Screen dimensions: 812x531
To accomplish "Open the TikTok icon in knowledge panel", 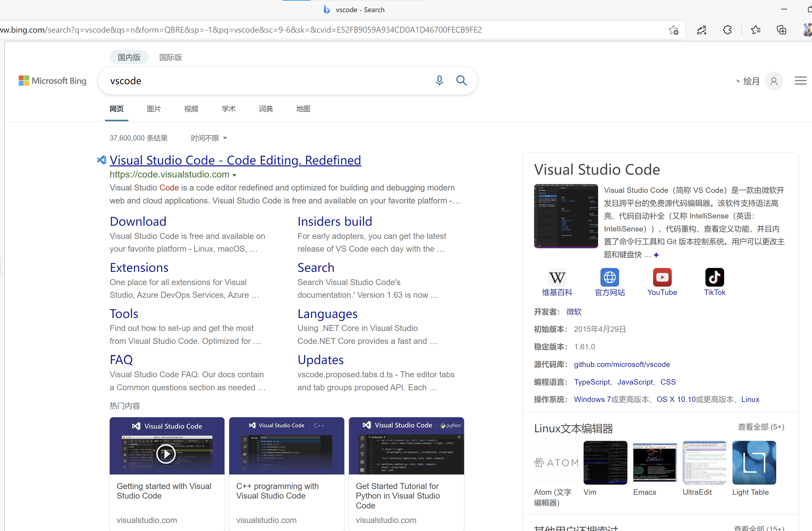I will 715,277.
